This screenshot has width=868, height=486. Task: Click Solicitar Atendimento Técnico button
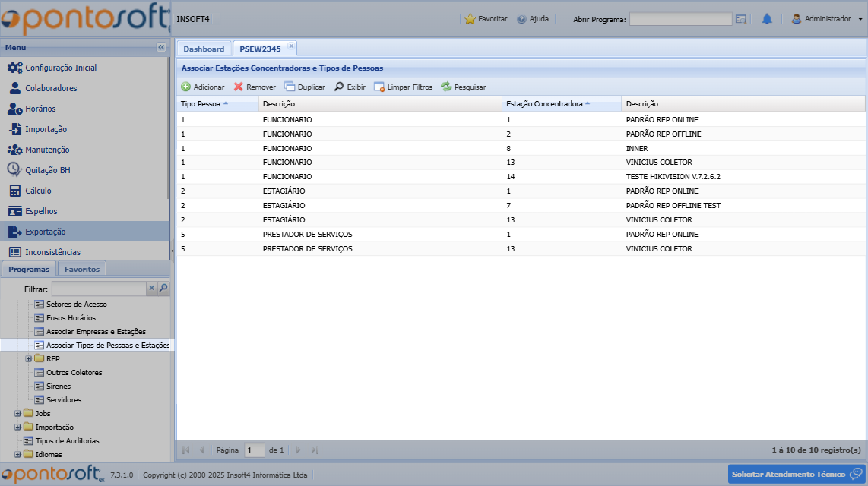click(796, 474)
